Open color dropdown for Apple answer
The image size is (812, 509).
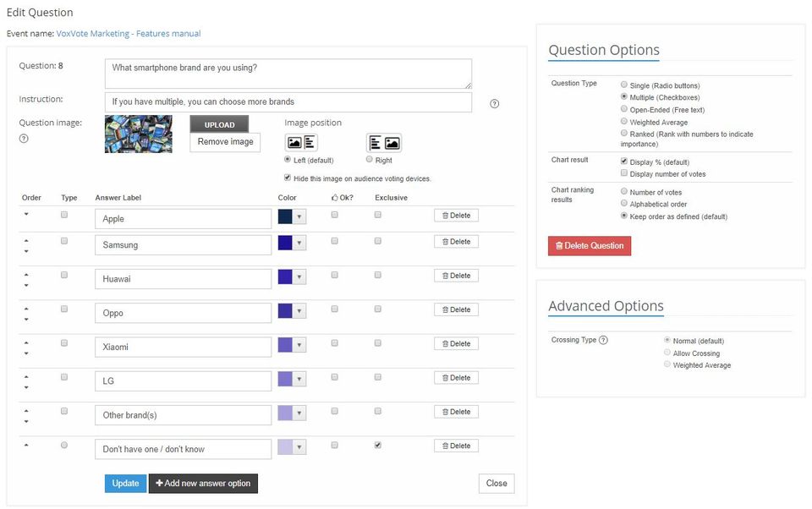pyautogui.click(x=299, y=217)
